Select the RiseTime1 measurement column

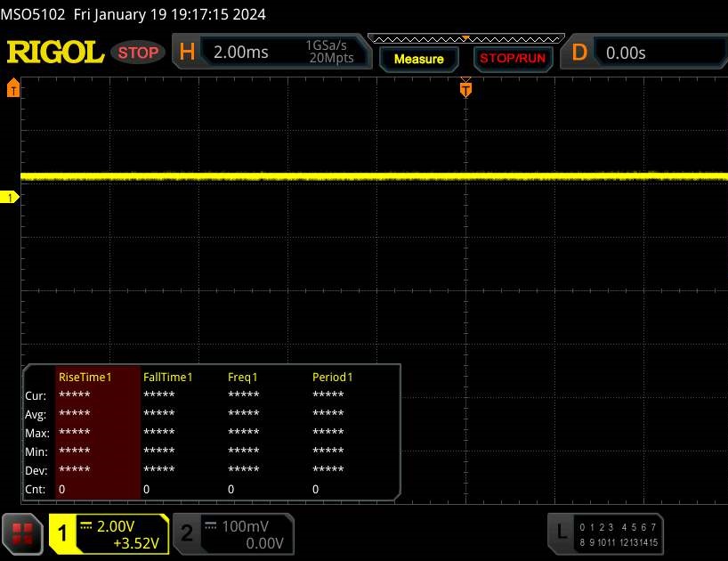click(x=98, y=432)
